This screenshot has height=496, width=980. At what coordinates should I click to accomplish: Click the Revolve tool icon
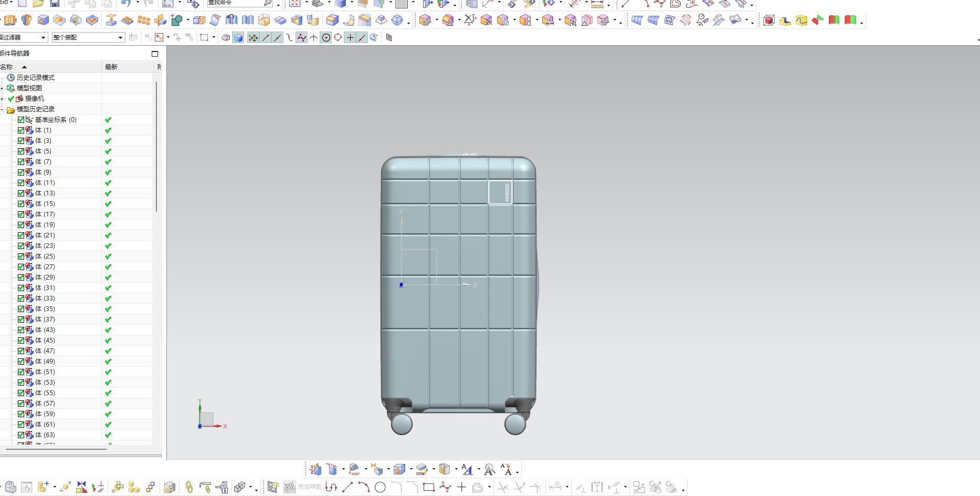pyautogui.click(x=27, y=20)
